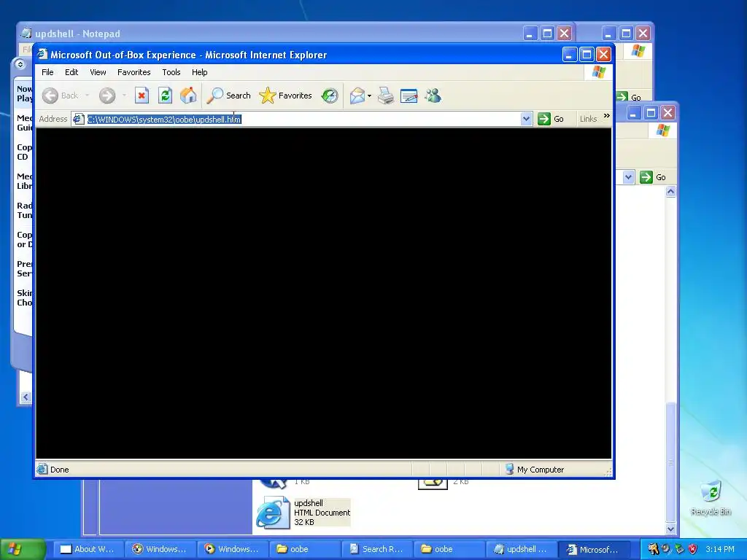
Task: Click the Links toolbar label
Action: (589, 119)
